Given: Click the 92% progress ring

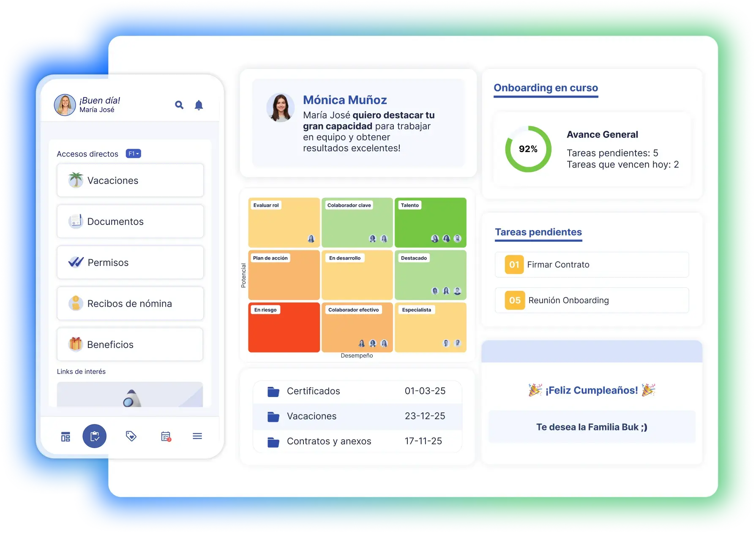Looking at the screenshot, I should (x=528, y=149).
